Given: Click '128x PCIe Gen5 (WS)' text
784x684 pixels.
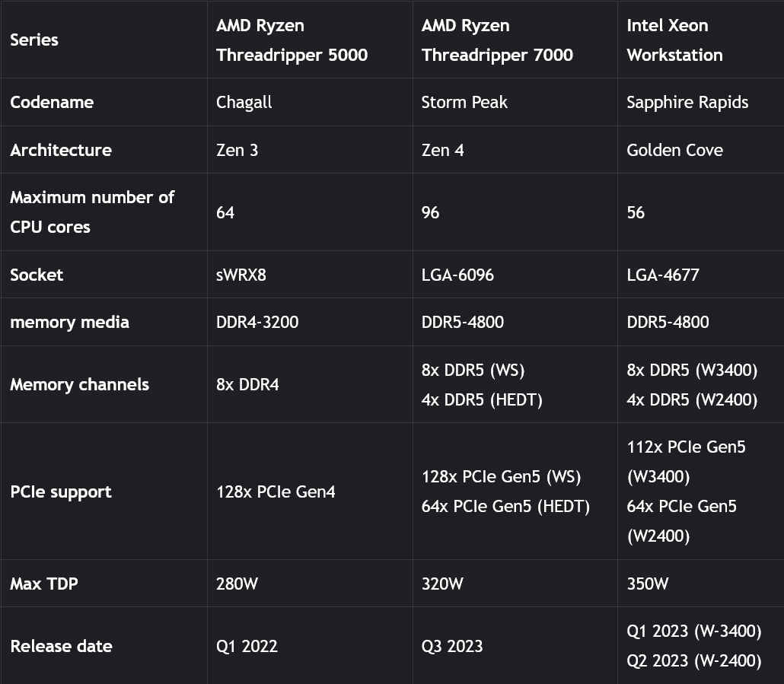Looking at the screenshot, I should click(x=501, y=476).
